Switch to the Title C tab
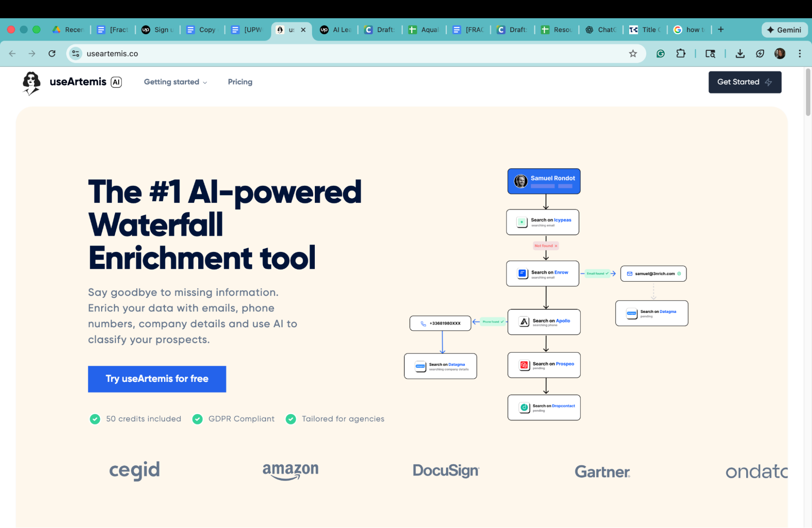The height and width of the screenshot is (528, 812). click(x=645, y=30)
